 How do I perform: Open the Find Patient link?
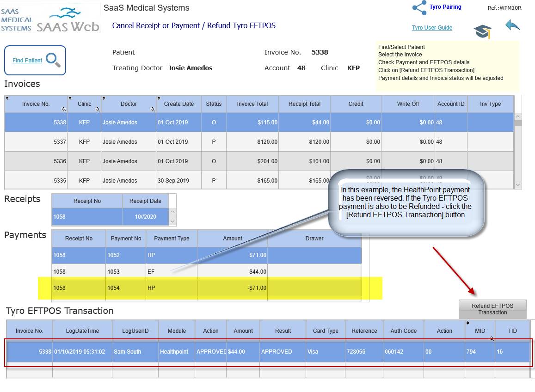tap(27, 61)
